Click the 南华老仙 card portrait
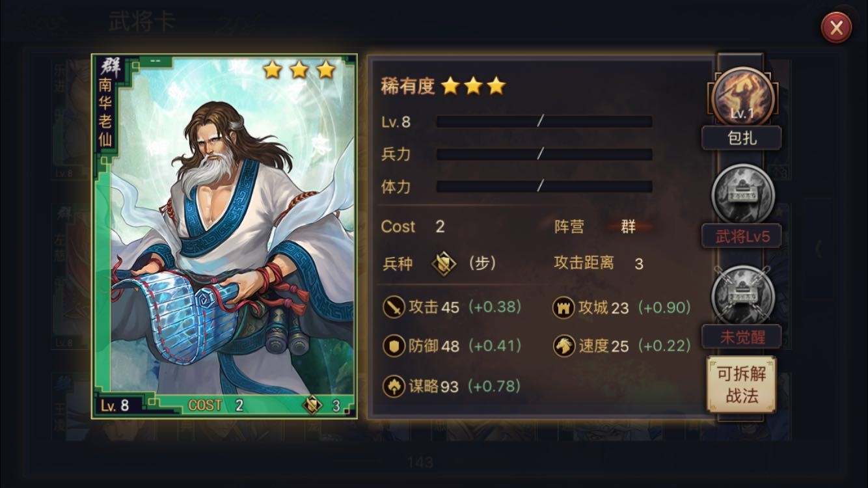 pos(224,236)
